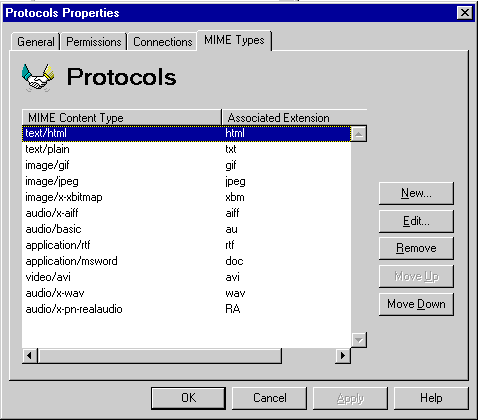Open Help for this dialog
This screenshot has width=478, height=420.
pos(431,398)
